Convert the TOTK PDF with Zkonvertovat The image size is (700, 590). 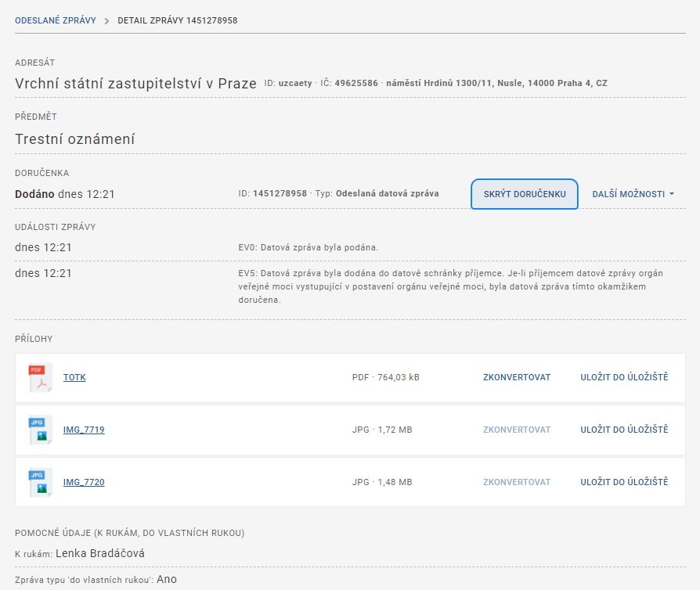(517, 377)
